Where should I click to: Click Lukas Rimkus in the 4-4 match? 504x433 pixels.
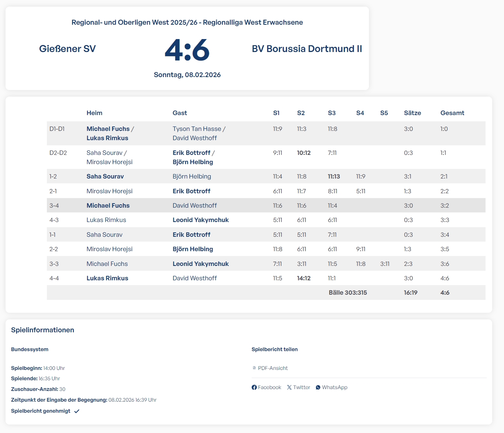[107, 278]
